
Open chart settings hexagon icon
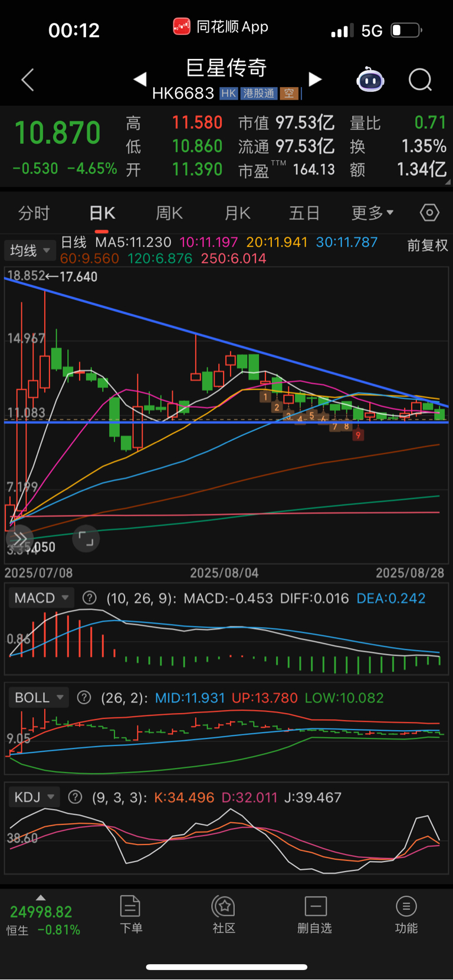(429, 213)
